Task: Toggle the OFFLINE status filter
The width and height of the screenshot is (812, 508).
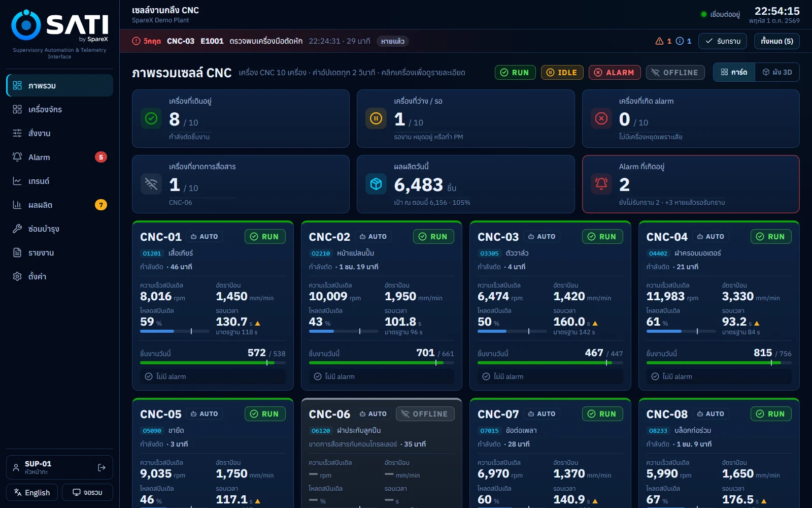Action: (675, 73)
